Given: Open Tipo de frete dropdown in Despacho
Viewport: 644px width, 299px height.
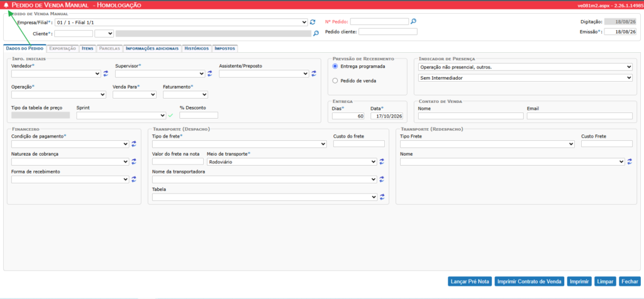Looking at the screenshot, I should (x=240, y=144).
